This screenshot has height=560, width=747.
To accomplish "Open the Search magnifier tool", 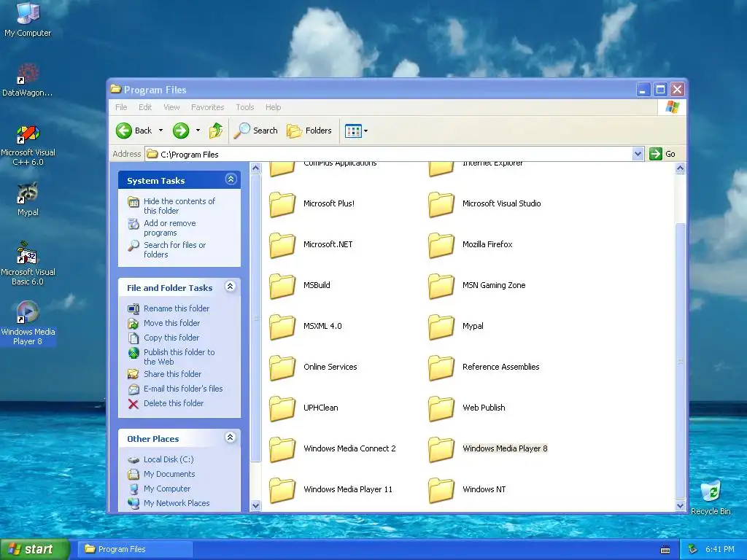I will pyautogui.click(x=256, y=131).
